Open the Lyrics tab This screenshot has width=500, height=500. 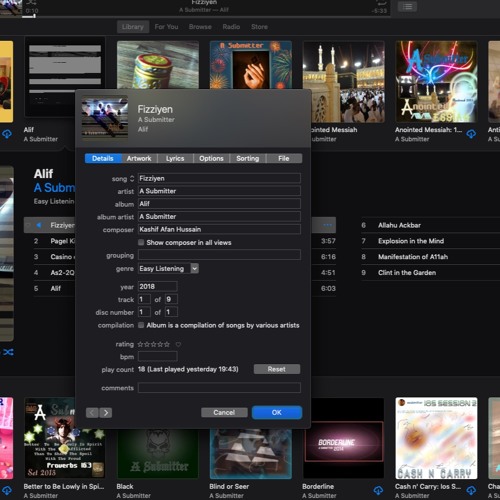175,158
